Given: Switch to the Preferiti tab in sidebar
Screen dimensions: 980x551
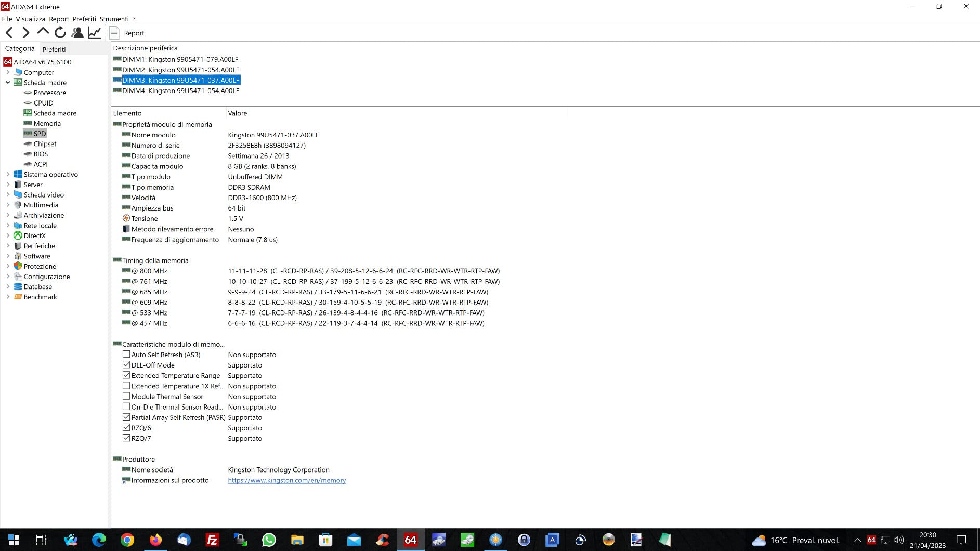Looking at the screenshot, I should (x=54, y=49).
